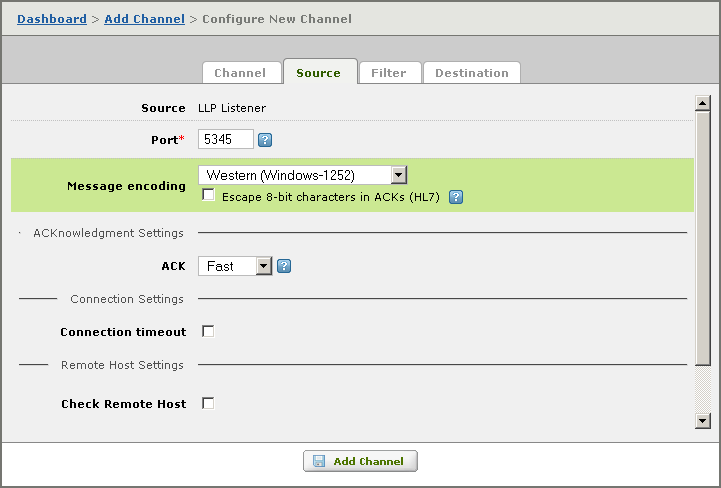The height and width of the screenshot is (488, 721).
Task: Switch to the Channel tab
Action: click(x=241, y=73)
